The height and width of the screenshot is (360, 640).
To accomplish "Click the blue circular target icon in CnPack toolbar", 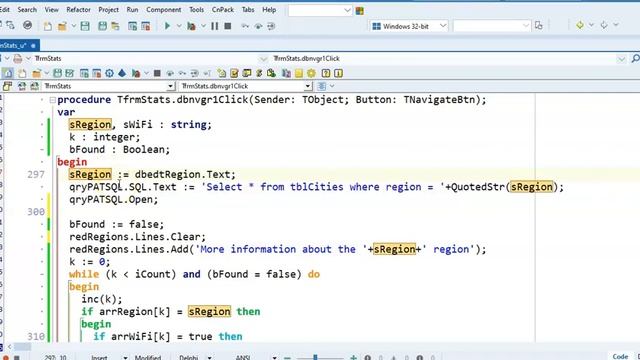I will click(109, 73).
